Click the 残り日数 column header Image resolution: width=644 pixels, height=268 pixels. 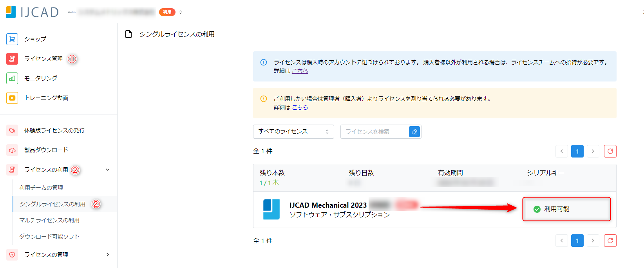[x=362, y=173]
